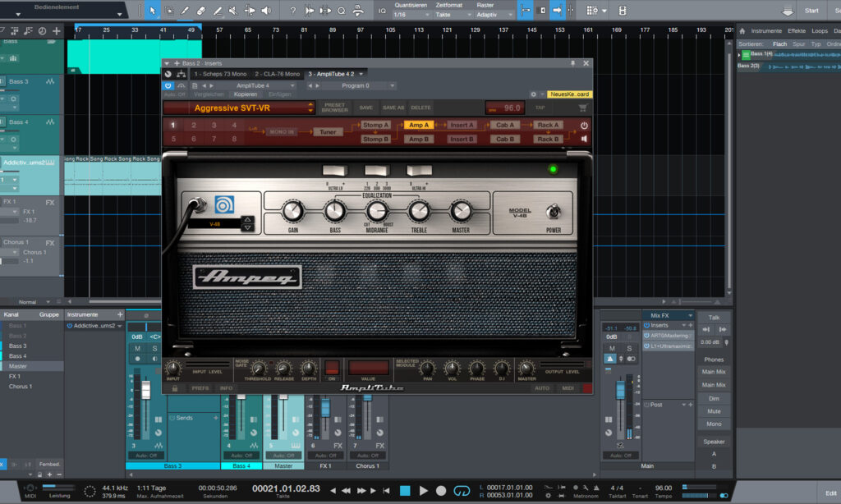Click the AmpliTube shopping cart icon
841x504 pixels.
[582, 108]
